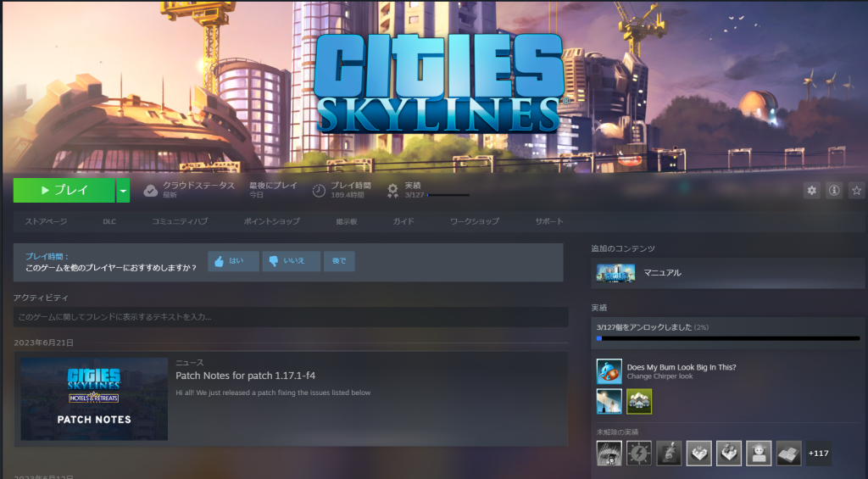Click the achievements progress bar in header
The image size is (868, 479).
tap(448, 195)
